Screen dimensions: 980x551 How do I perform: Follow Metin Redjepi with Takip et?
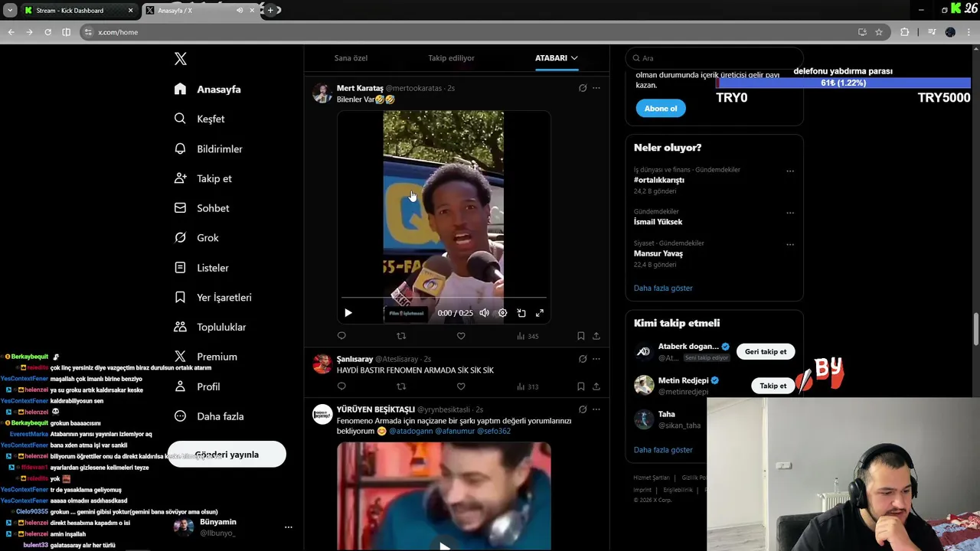(773, 386)
